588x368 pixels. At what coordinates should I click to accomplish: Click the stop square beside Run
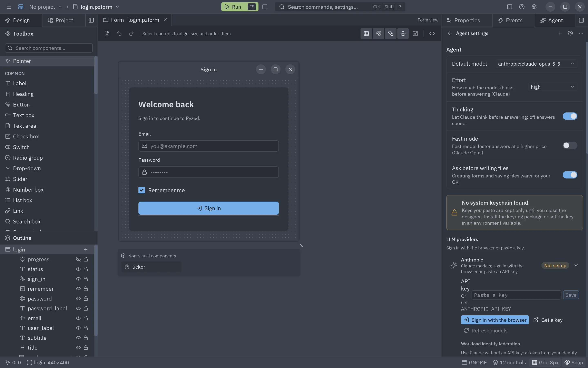pos(265,7)
